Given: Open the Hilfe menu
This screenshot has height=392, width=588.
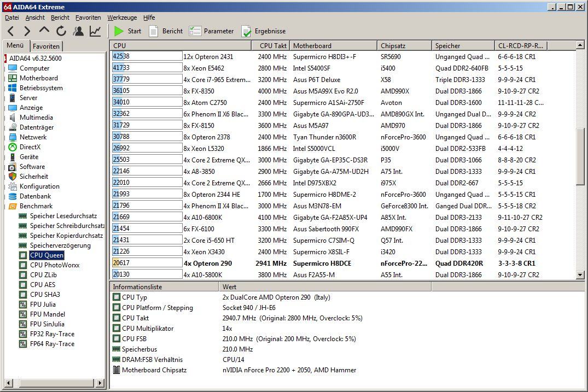Looking at the screenshot, I should coord(149,17).
